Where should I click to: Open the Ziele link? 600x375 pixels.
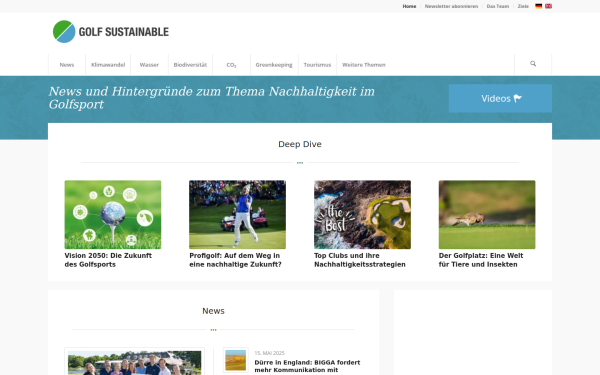[523, 6]
